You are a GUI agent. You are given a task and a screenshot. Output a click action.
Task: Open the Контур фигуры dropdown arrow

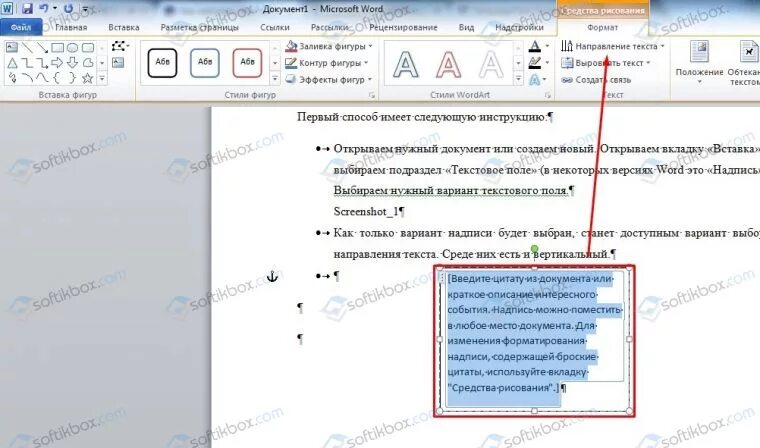coord(366,63)
